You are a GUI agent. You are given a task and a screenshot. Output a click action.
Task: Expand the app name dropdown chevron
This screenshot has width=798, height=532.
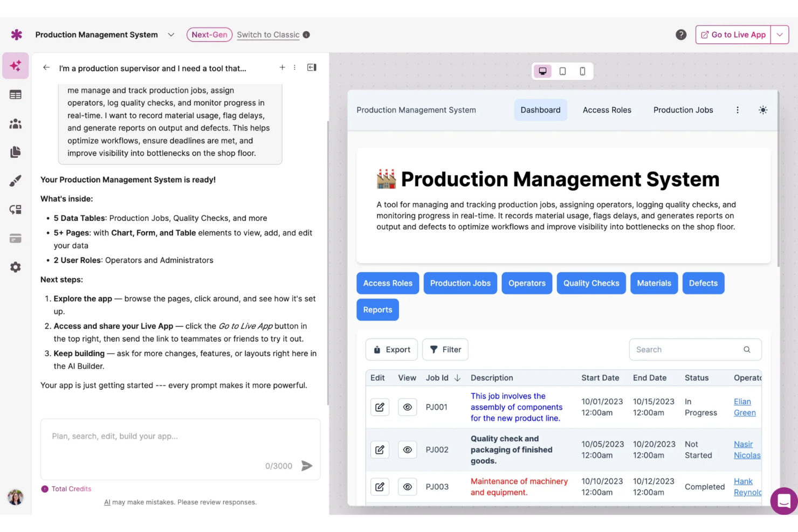[x=171, y=34]
